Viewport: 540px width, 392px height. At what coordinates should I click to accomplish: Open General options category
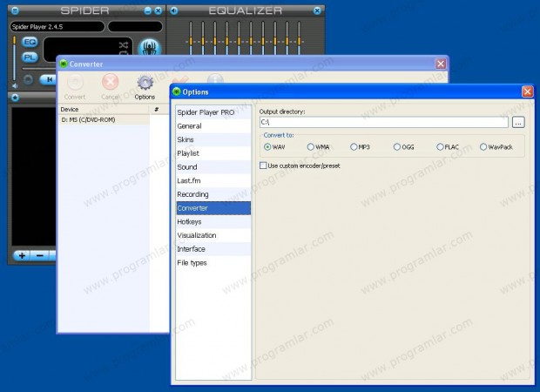213,126
